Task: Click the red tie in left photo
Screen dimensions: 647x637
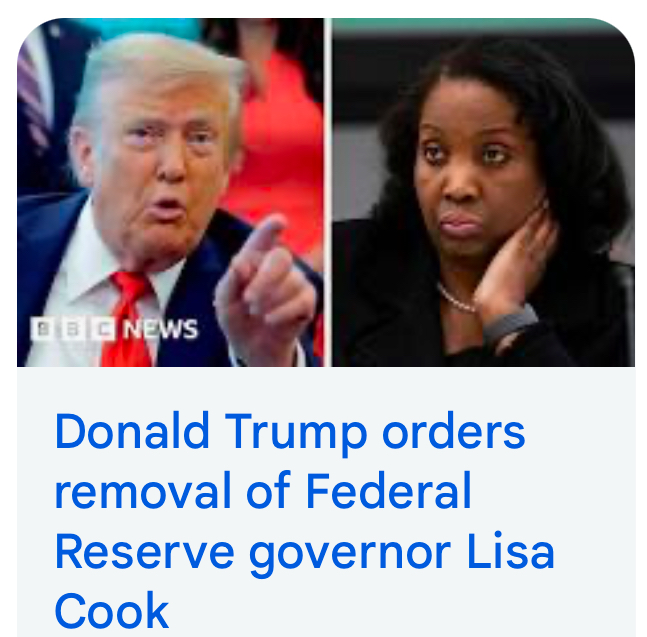Action: pyautogui.click(x=128, y=320)
